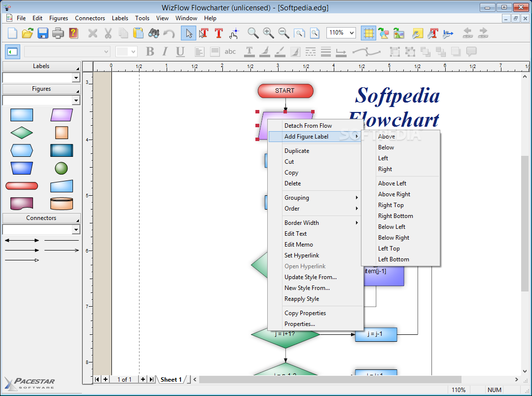Print the flowchart using the printer icon
The width and height of the screenshot is (532, 396).
58,33
